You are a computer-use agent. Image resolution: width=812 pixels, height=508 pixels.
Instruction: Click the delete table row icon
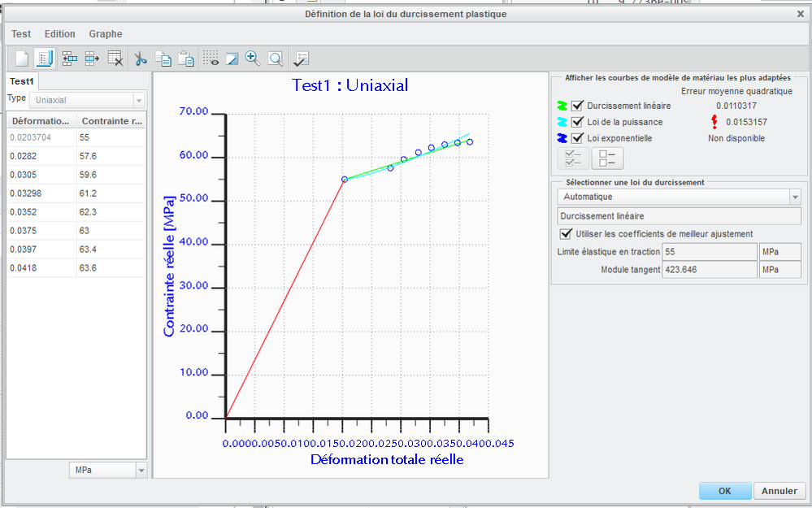point(115,59)
